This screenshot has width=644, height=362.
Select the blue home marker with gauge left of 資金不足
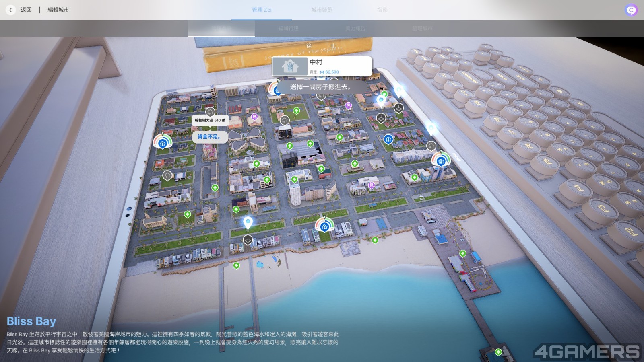coord(163,142)
